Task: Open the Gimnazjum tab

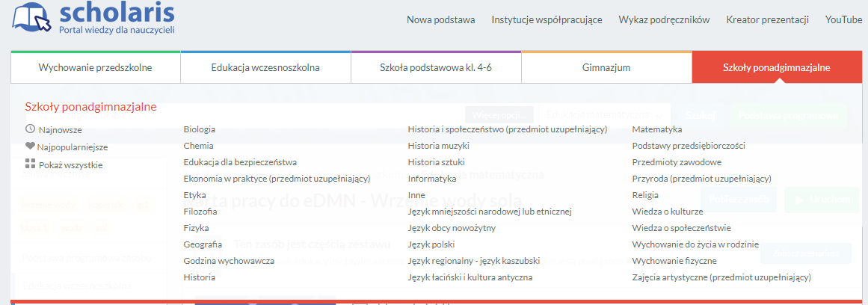Action: click(606, 68)
